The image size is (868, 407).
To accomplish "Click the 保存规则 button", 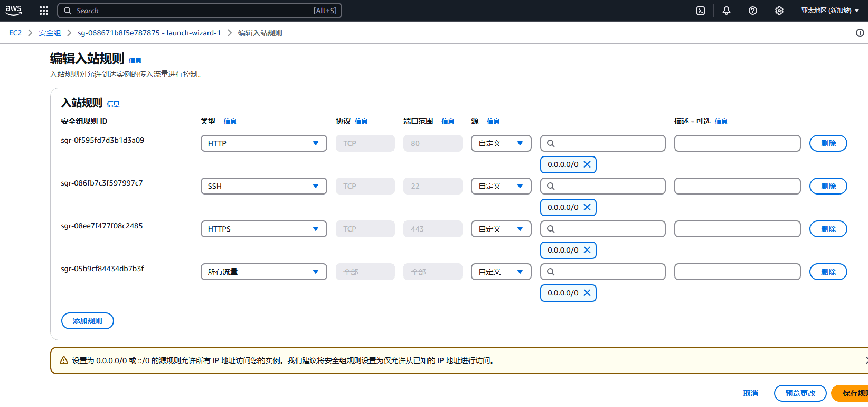I will point(851,393).
